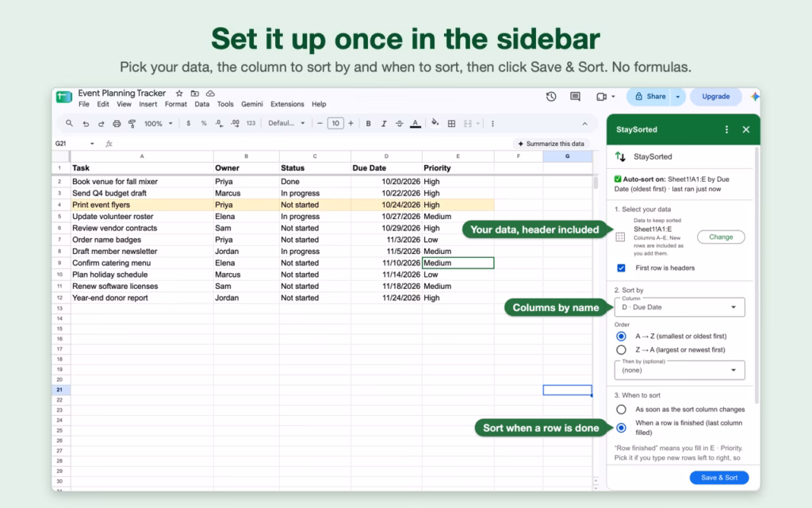Viewport: 812px width, 508px height.
Task: Decrease decimal places
Action: [x=219, y=123]
